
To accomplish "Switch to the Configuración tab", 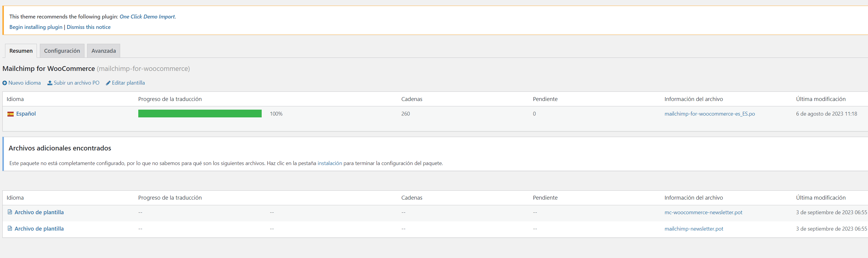I will tap(62, 51).
